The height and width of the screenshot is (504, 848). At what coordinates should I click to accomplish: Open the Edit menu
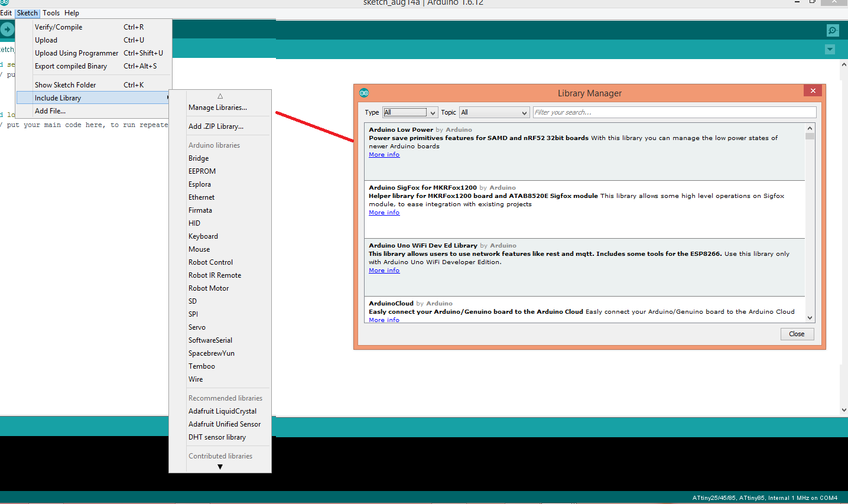click(x=6, y=13)
